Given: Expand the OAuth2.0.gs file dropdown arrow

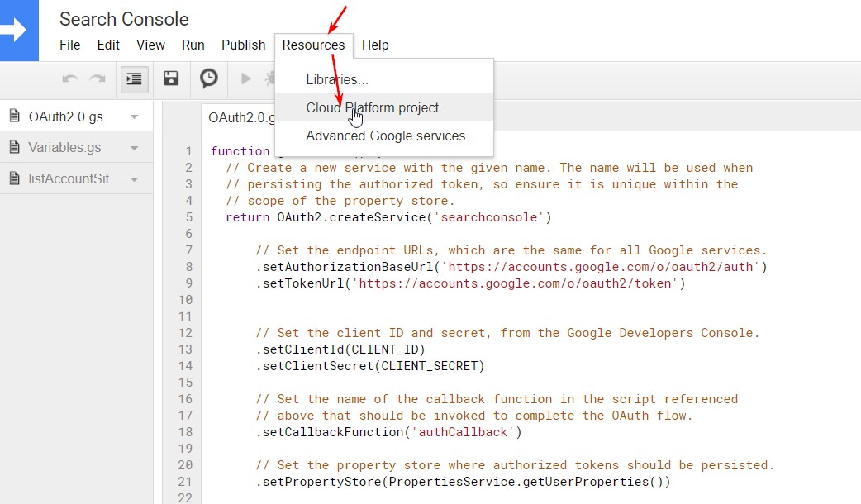Looking at the screenshot, I should click(x=134, y=117).
